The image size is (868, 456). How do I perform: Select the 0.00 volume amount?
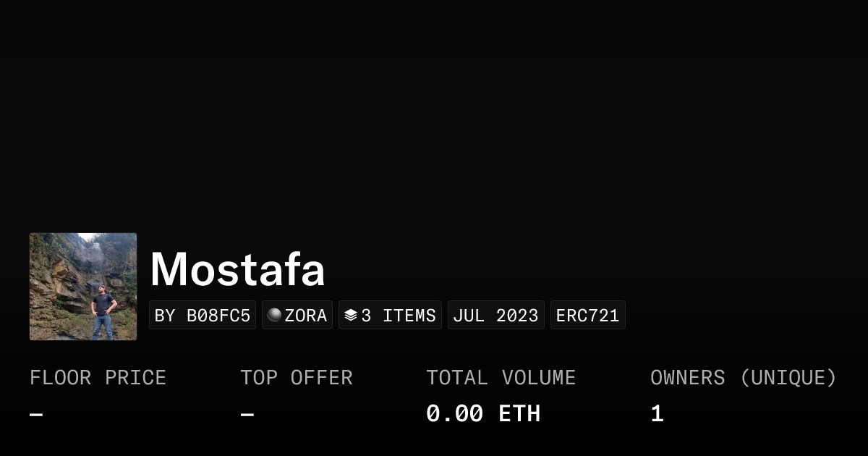(x=454, y=414)
